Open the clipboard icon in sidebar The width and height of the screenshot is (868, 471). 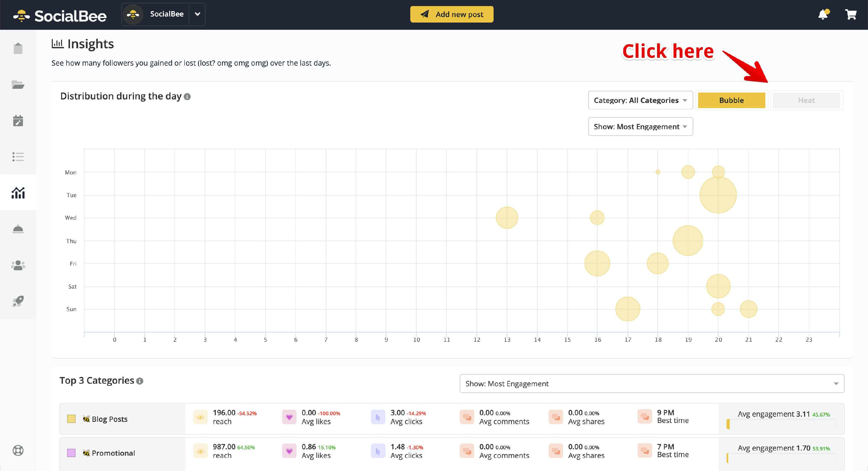[18, 49]
